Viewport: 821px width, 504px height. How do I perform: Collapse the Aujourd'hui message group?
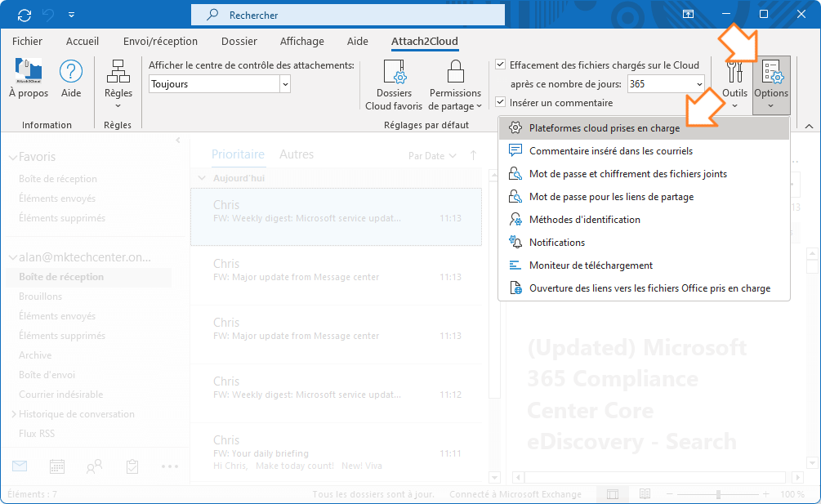[202, 177]
